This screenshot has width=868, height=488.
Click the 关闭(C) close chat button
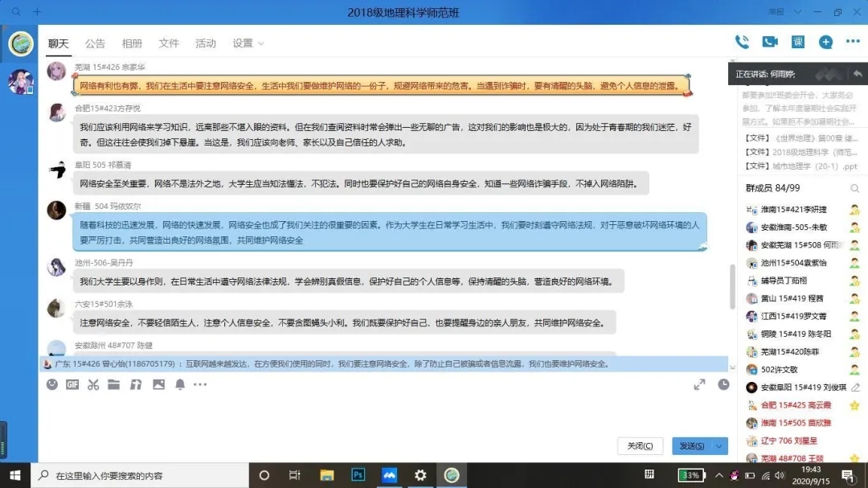640,446
